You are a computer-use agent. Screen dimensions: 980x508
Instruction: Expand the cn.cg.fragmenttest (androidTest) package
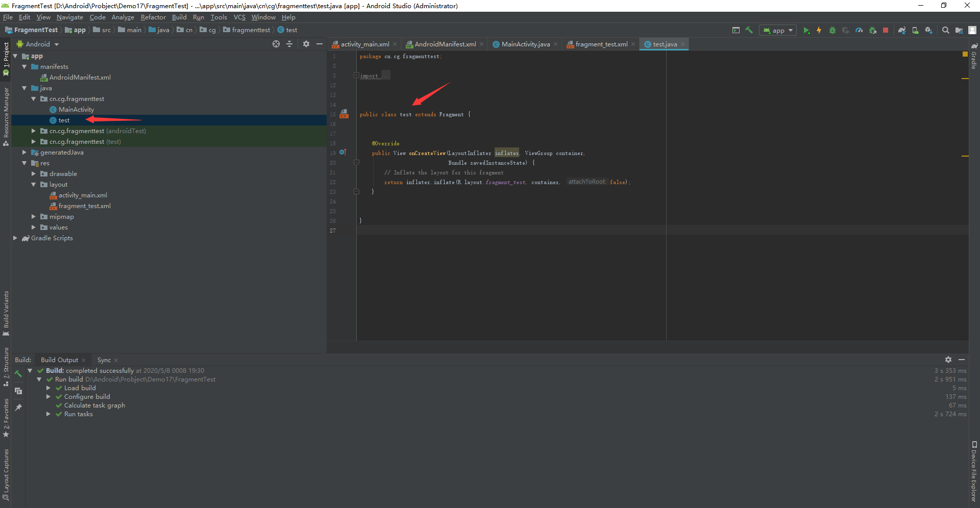[x=34, y=131]
